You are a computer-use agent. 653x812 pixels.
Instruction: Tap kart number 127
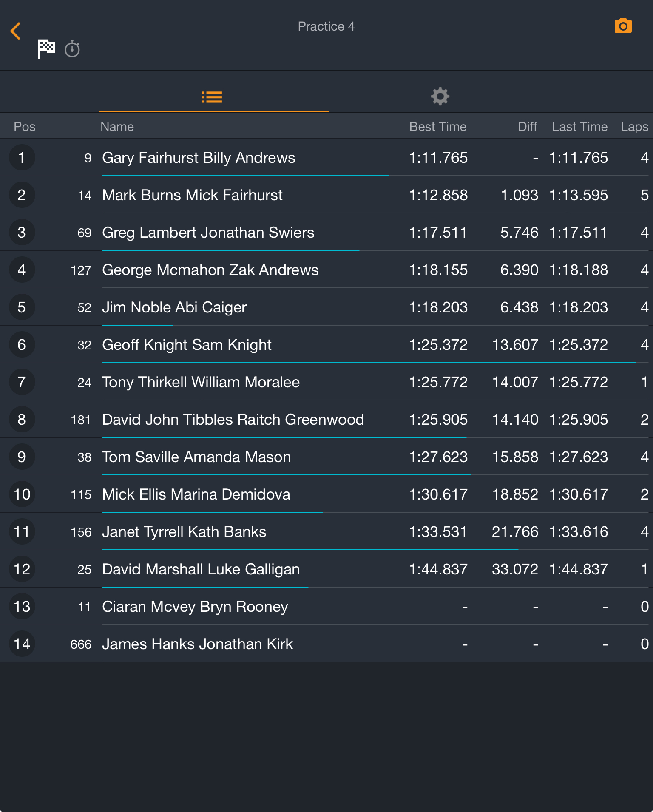click(81, 270)
